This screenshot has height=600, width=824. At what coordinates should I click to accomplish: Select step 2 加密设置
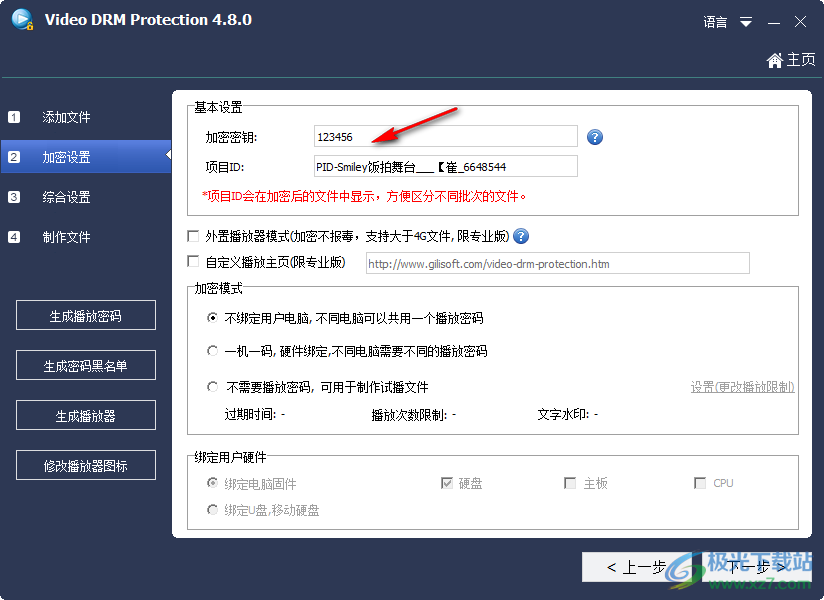(x=86, y=157)
